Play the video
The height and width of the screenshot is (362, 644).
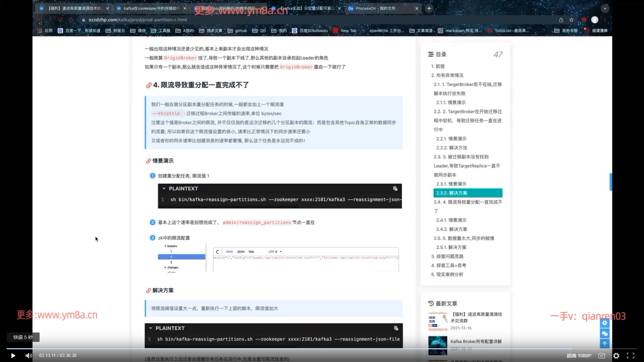click(x=13, y=356)
